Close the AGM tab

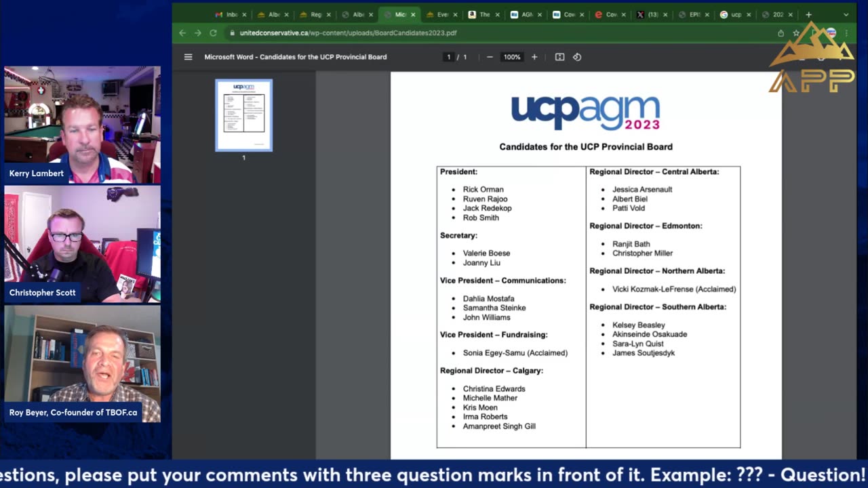[539, 14]
